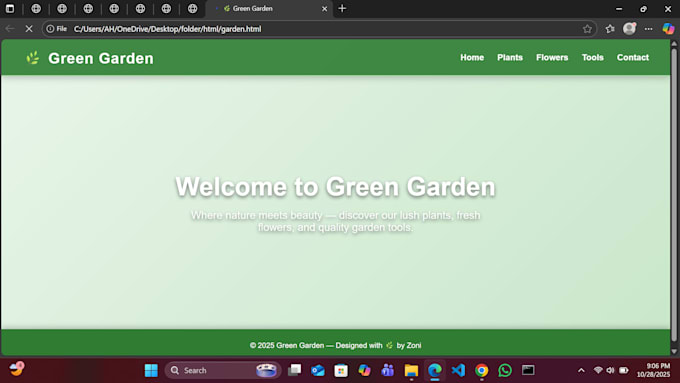Switch to the last globe-icon tab before Green Garden

coord(192,9)
